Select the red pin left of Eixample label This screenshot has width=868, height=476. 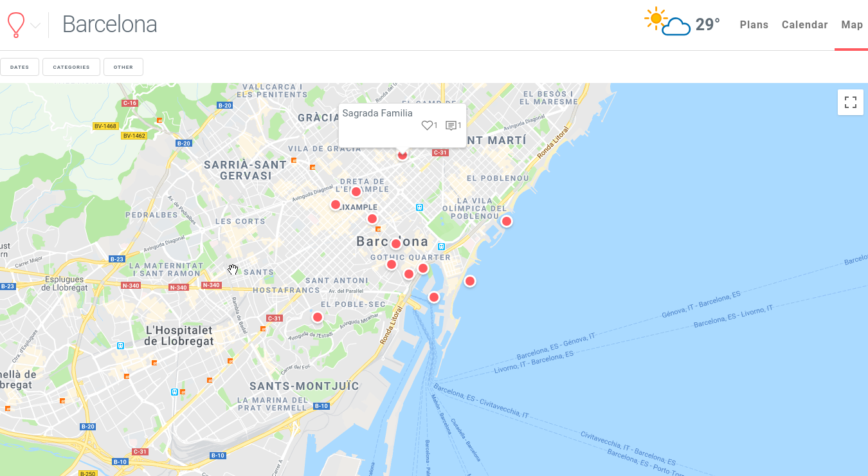coord(336,205)
